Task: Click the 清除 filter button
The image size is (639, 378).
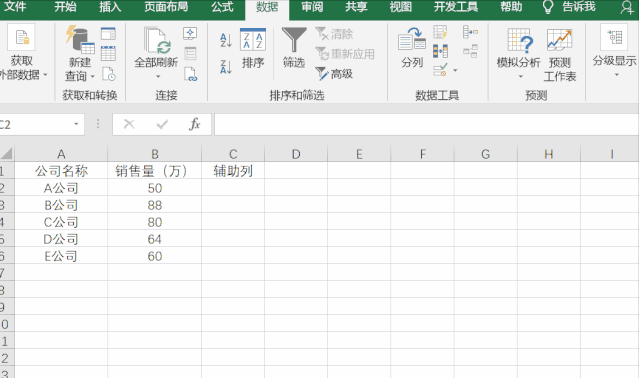Action: [x=334, y=34]
